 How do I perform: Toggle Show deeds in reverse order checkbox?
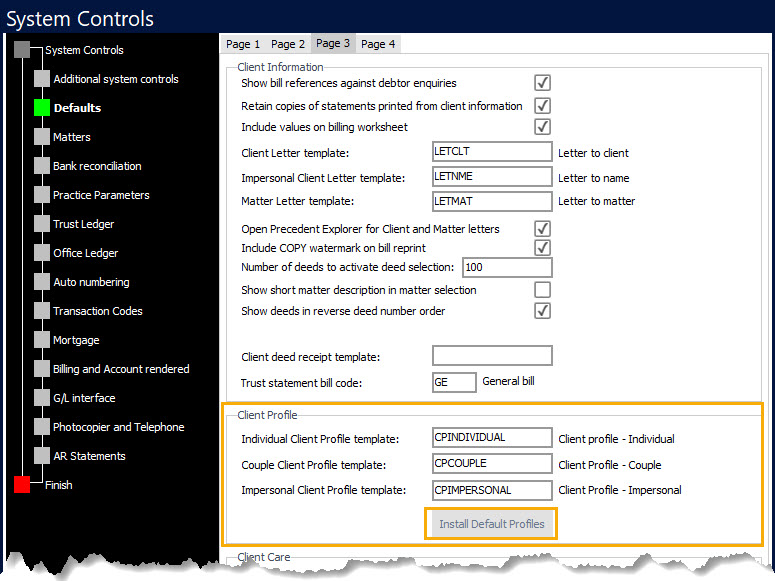click(x=542, y=311)
